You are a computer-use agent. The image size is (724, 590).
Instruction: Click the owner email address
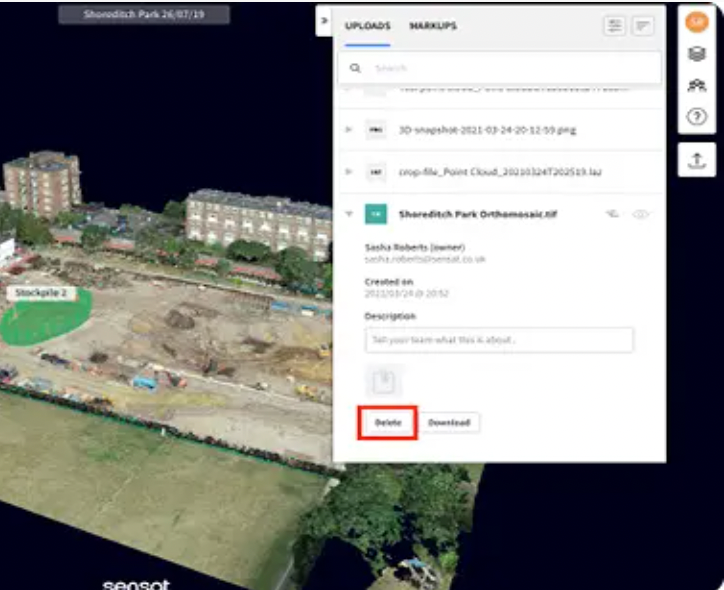(x=425, y=259)
